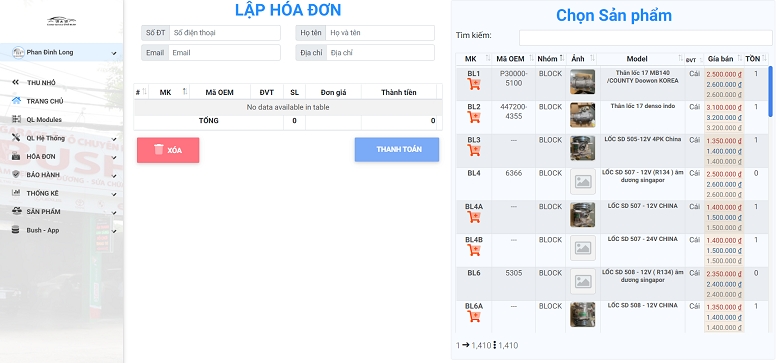Click the QL Hệ Thống tools icon

16,138
